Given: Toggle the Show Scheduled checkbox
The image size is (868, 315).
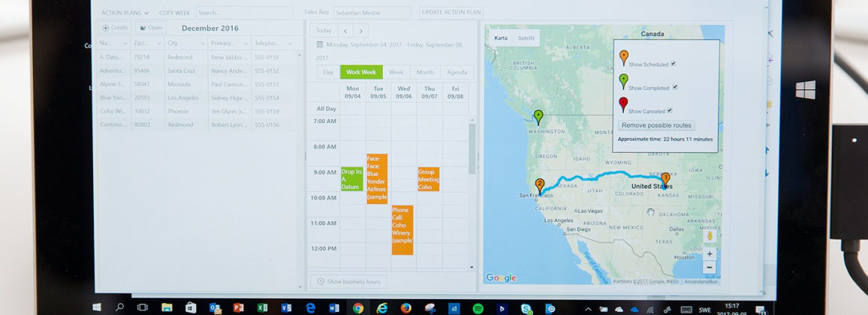Looking at the screenshot, I should (x=673, y=64).
